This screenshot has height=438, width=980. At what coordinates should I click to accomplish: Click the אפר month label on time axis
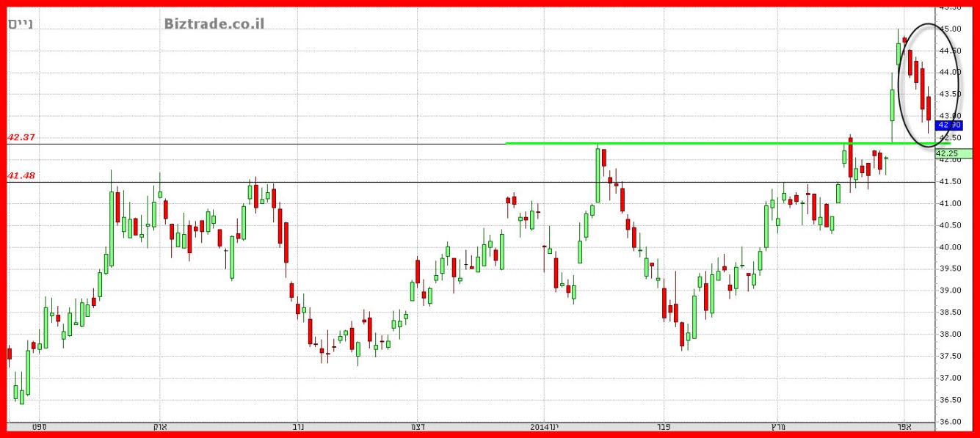coord(904,427)
